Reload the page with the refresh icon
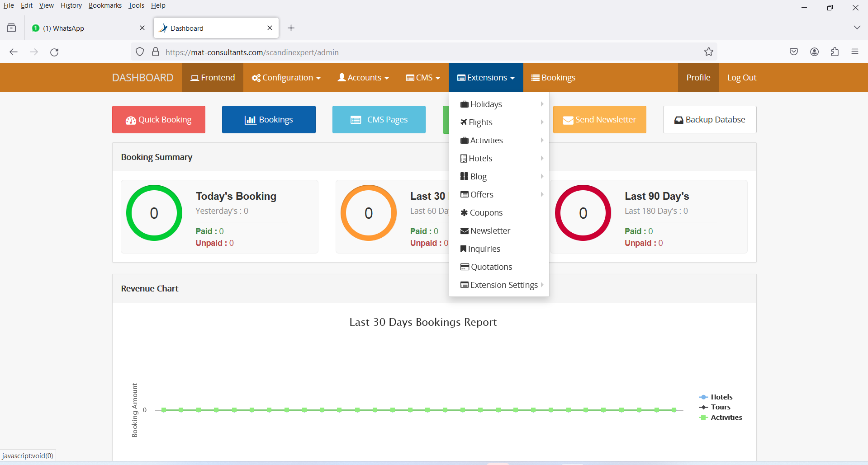 tap(54, 52)
